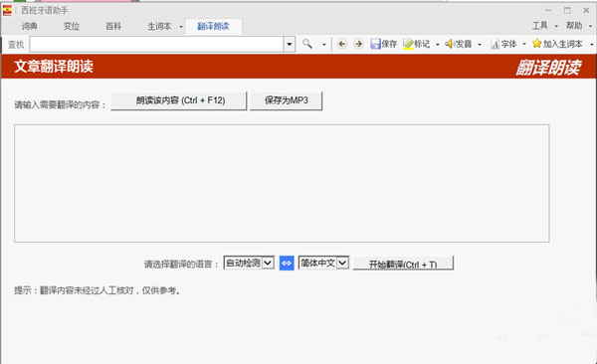Open the 生词本 tab
597x364 pixels.
click(159, 26)
